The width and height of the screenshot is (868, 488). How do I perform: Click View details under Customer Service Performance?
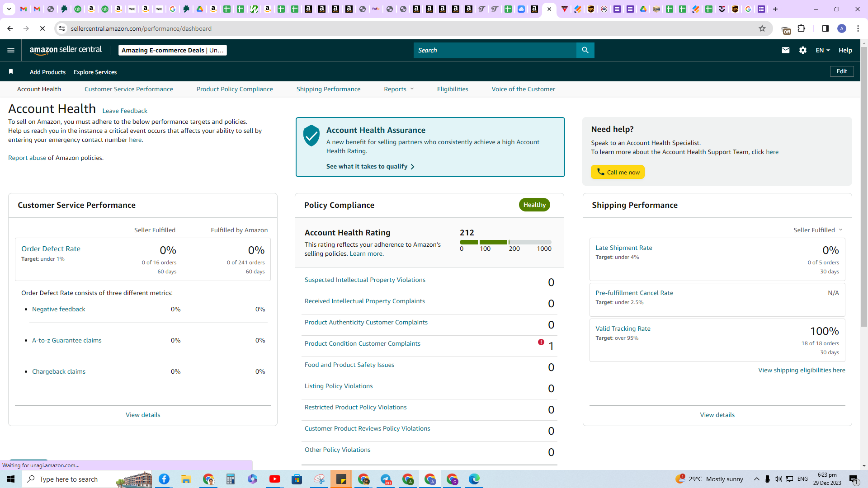(x=143, y=415)
